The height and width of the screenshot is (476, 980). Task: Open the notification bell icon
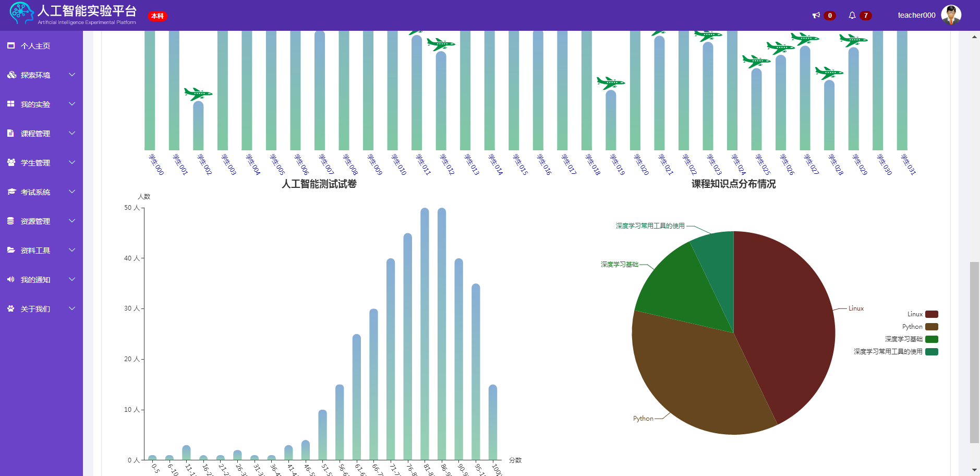point(852,16)
